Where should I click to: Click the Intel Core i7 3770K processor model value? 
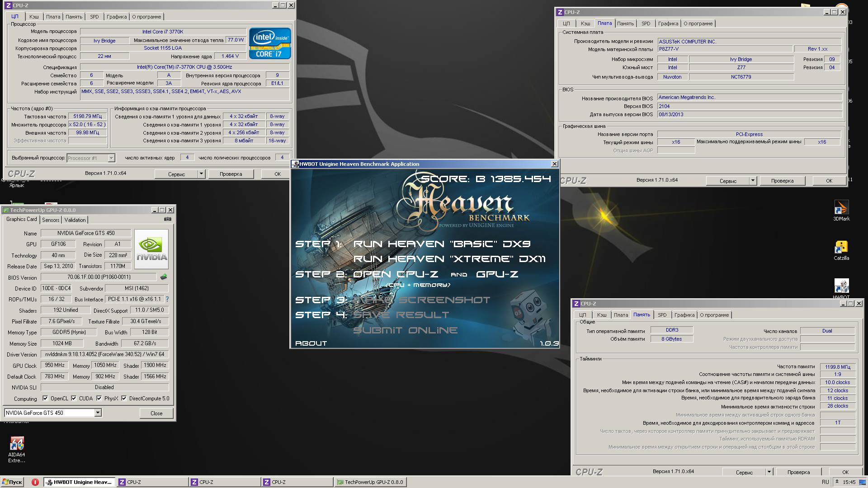pos(163,32)
